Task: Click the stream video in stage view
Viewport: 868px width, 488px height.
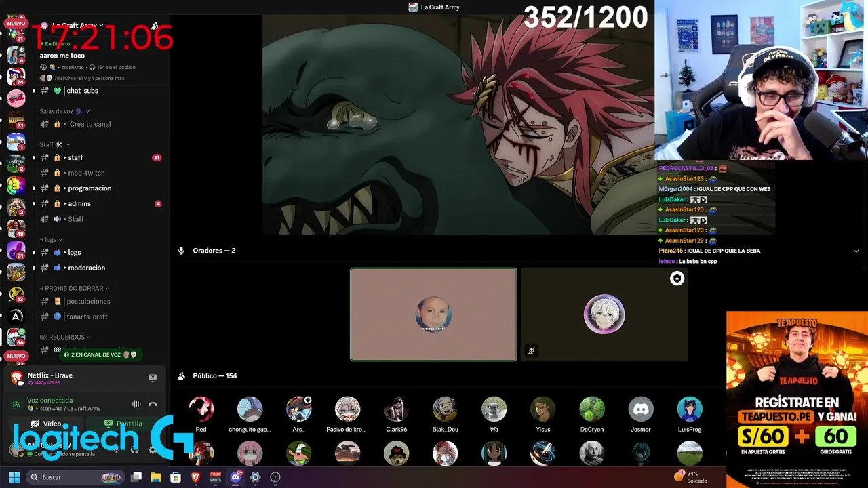Action: 458,125
